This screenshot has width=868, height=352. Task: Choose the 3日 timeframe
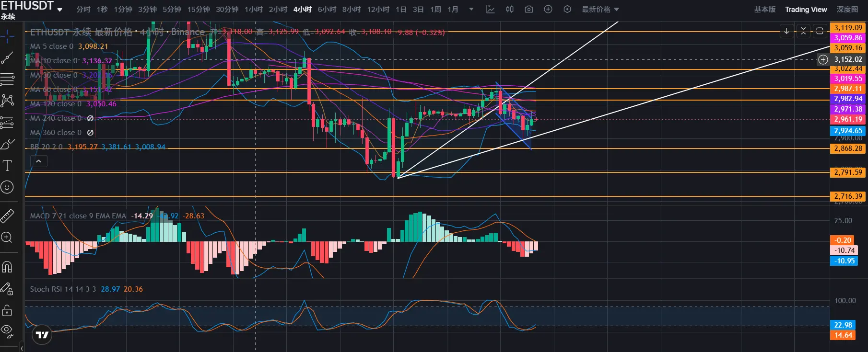tap(418, 10)
